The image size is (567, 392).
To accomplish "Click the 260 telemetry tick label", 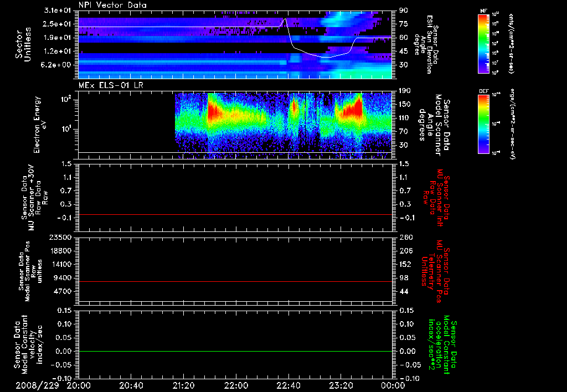I will coord(406,237).
